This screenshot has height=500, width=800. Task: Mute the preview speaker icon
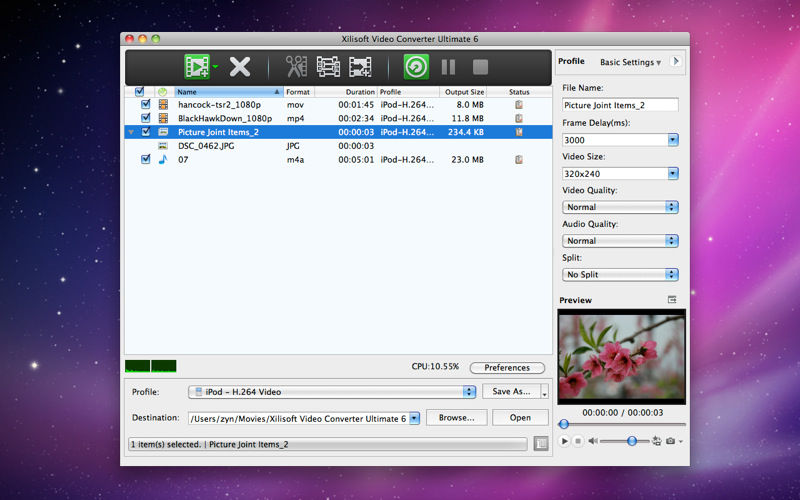coord(592,441)
